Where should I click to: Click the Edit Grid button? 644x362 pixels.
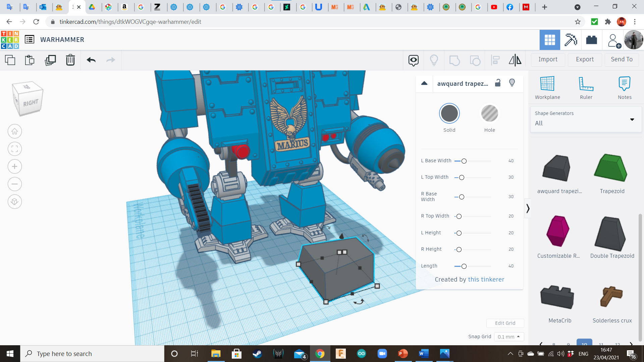point(505,323)
